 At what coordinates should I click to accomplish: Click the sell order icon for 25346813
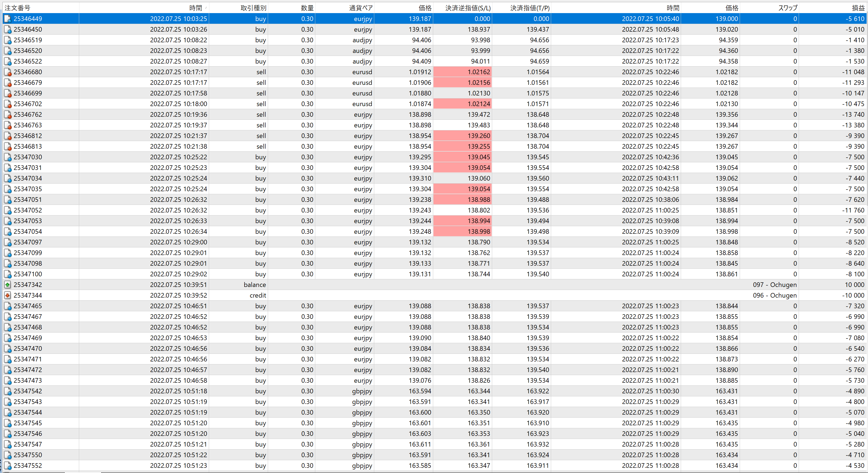(7, 146)
